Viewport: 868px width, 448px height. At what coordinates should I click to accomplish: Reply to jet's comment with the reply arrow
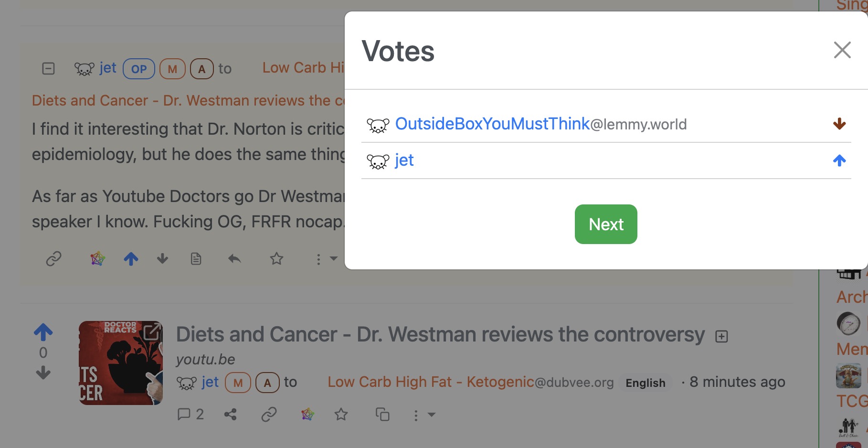tap(234, 259)
